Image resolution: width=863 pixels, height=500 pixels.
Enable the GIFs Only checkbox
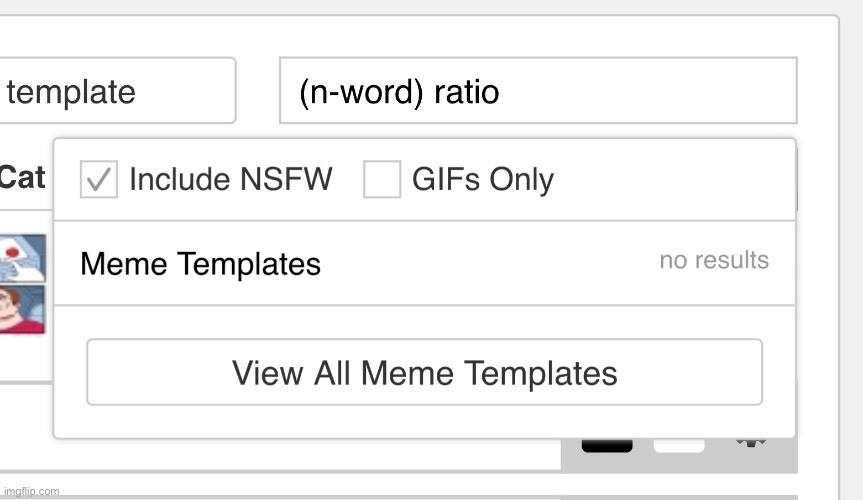point(381,180)
